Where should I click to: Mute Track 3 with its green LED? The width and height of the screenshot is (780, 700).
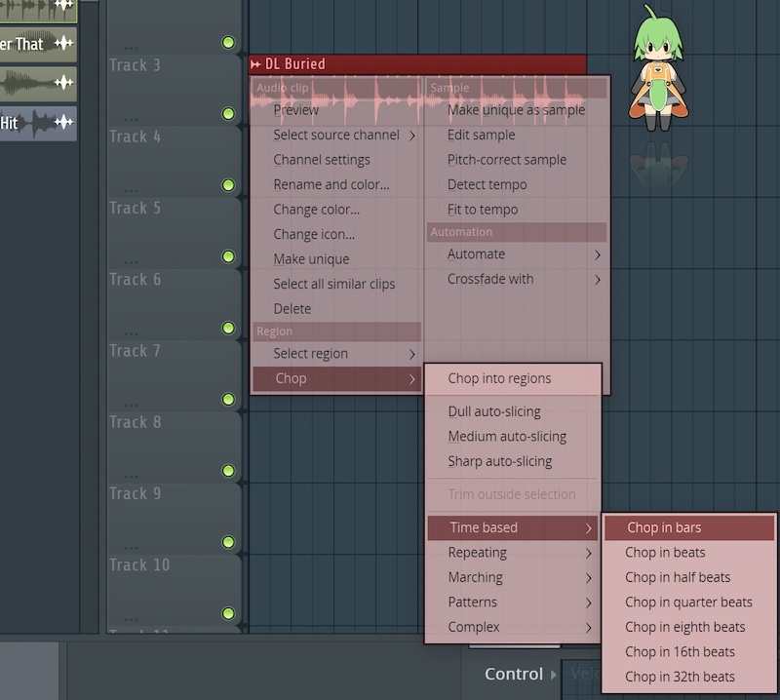pyautogui.click(x=228, y=114)
